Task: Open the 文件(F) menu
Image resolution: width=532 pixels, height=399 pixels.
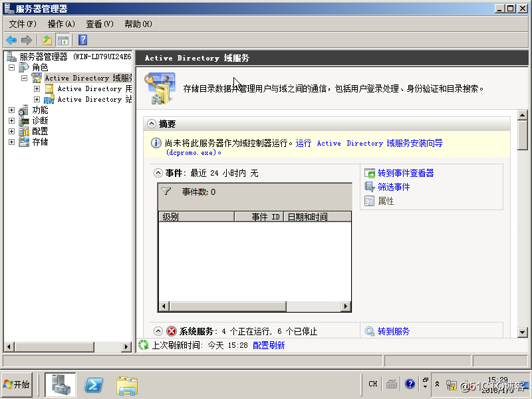Action: pos(23,24)
